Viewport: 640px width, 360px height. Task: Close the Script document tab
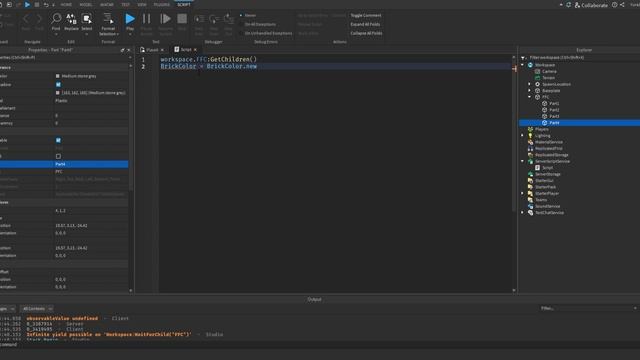(195, 50)
